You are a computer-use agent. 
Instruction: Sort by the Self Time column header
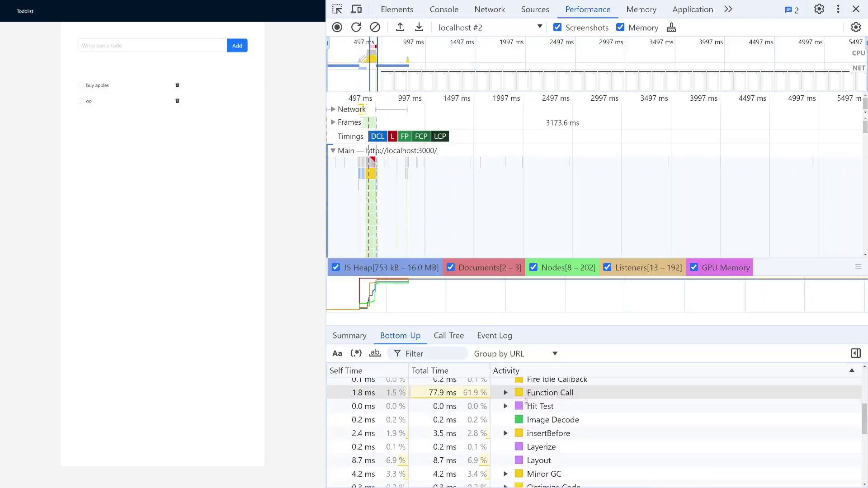367,371
